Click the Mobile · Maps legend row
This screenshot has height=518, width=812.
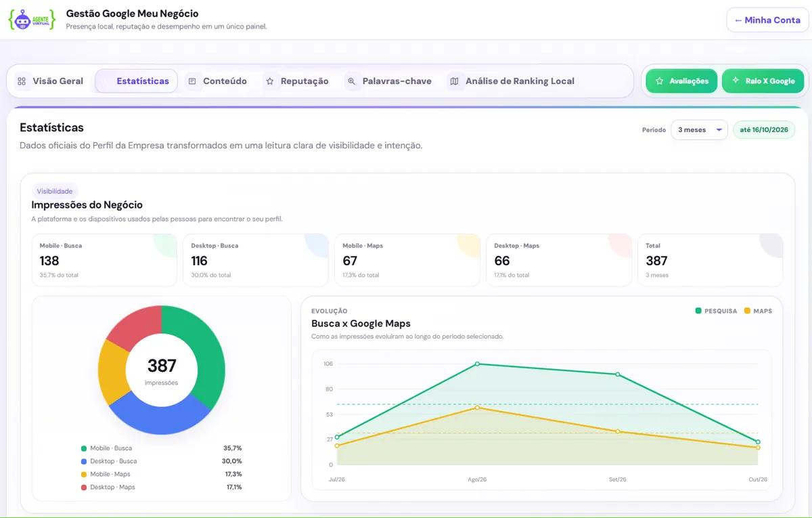point(161,474)
